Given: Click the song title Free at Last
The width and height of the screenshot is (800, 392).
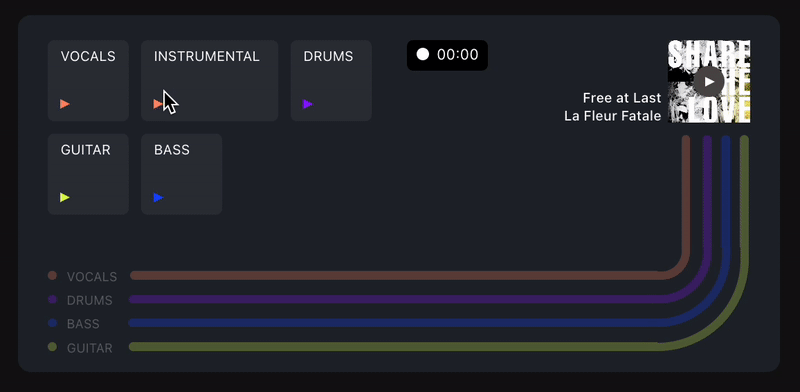Looking at the screenshot, I should [622, 98].
